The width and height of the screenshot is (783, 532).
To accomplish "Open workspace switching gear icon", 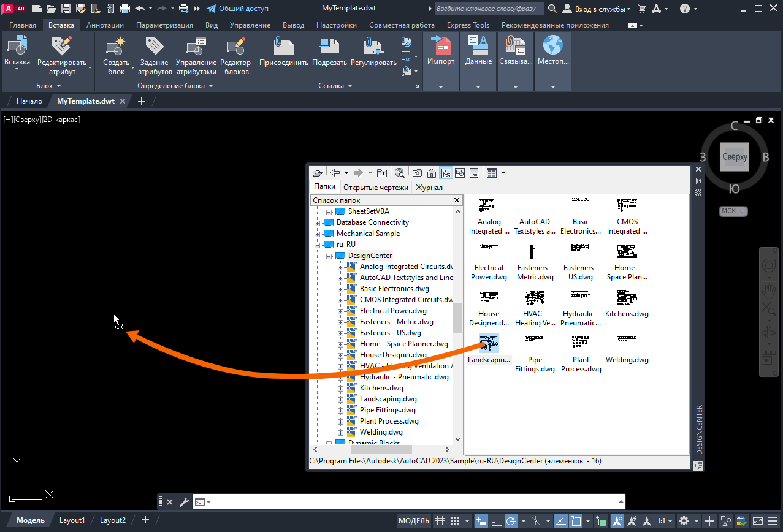I will coord(684,520).
